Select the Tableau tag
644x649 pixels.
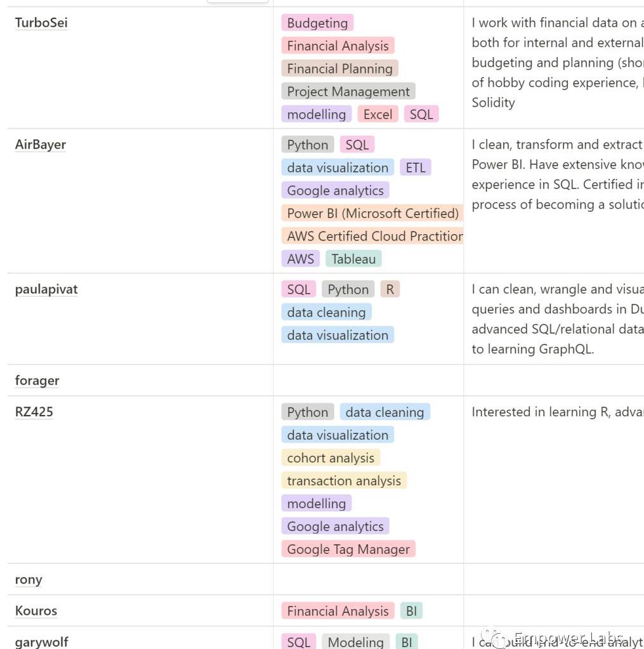[x=353, y=259]
